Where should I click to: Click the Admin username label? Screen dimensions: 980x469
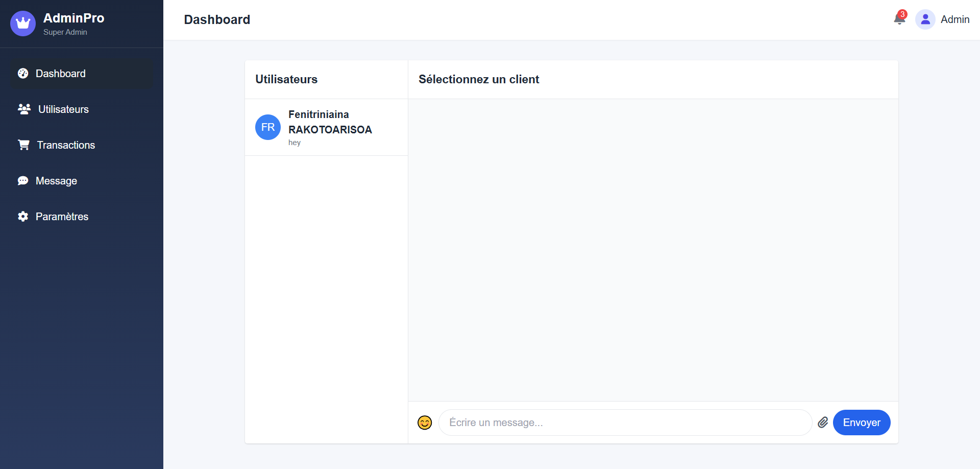pos(955,19)
